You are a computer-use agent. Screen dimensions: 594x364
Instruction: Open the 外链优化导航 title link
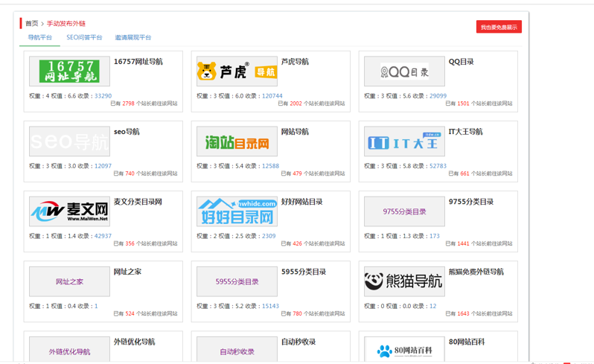pyautogui.click(x=135, y=342)
